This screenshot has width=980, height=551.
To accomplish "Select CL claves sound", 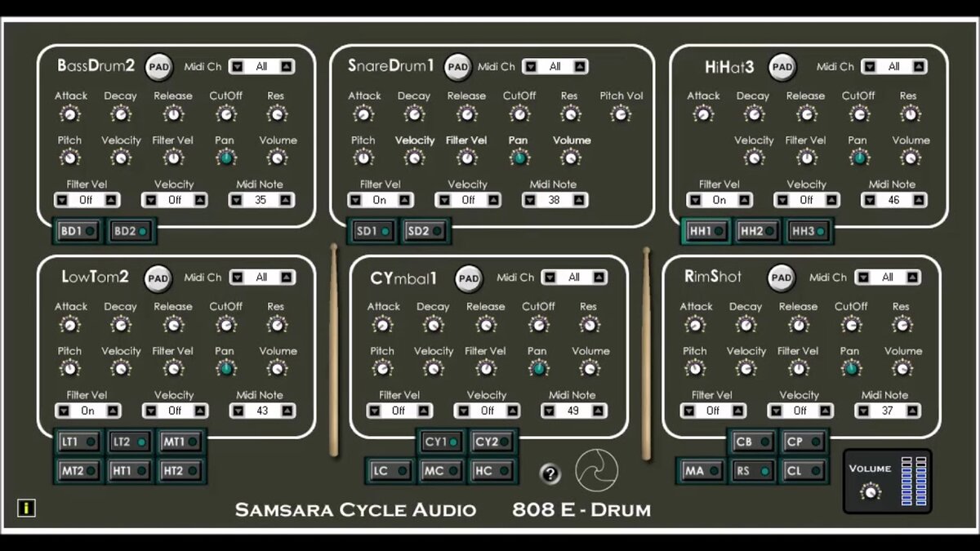I will (804, 470).
